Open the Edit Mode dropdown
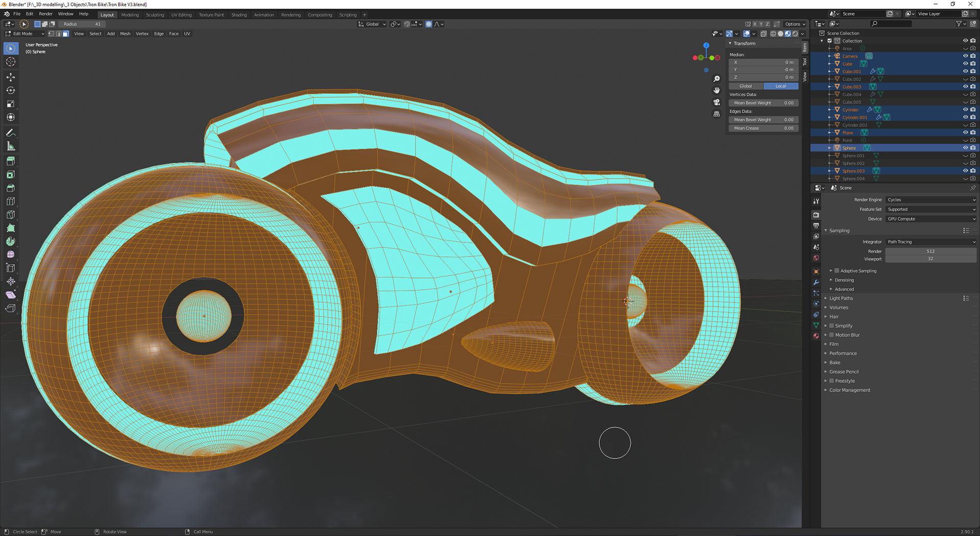This screenshot has width=980, height=536. 24,34
